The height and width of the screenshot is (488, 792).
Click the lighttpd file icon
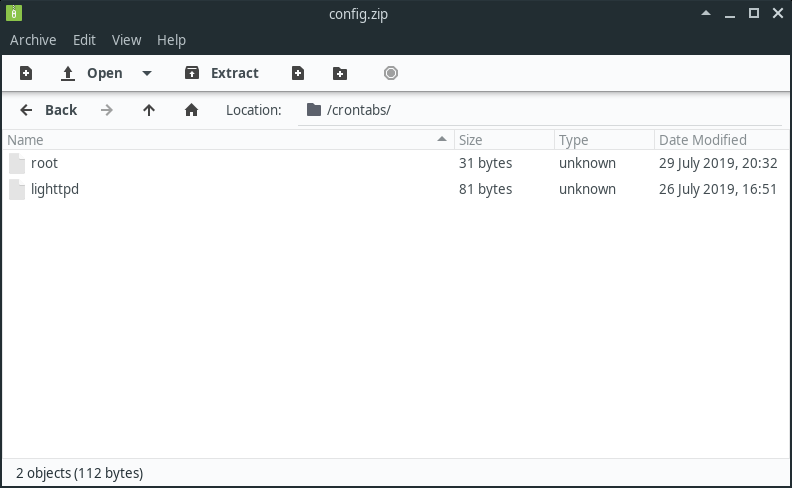(x=17, y=189)
